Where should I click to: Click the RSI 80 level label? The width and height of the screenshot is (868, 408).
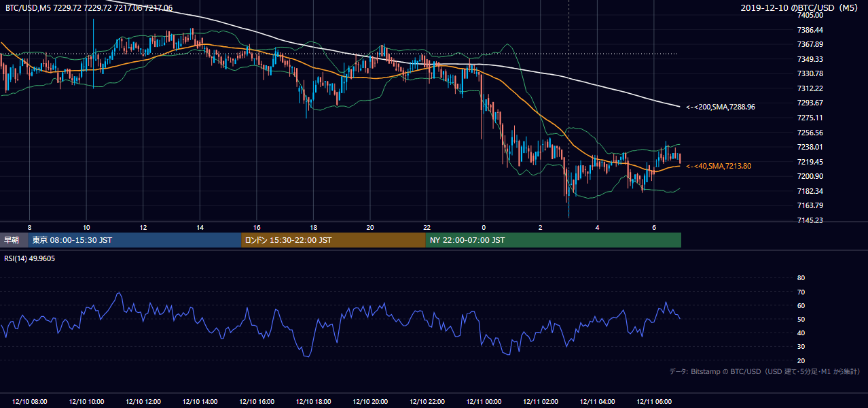[x=801, y=278]
